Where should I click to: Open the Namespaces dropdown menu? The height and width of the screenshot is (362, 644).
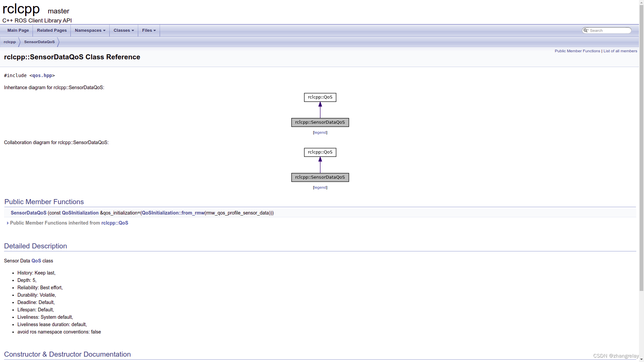(x=90, y=30)
